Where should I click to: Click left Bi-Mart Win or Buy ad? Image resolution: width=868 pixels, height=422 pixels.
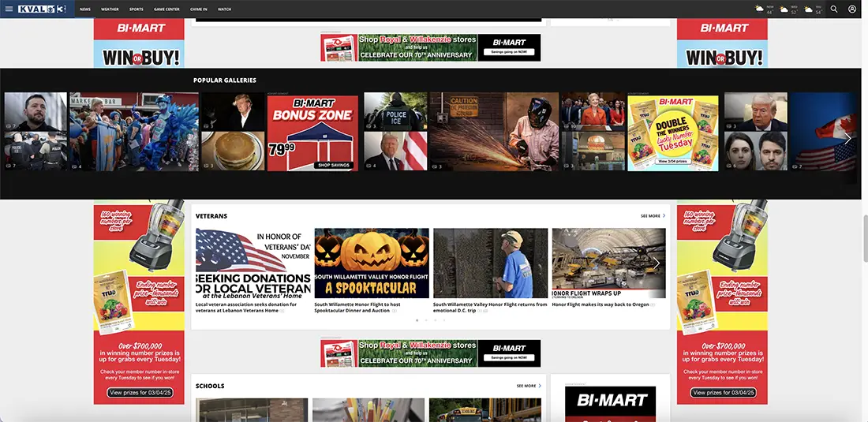(139, 43)
